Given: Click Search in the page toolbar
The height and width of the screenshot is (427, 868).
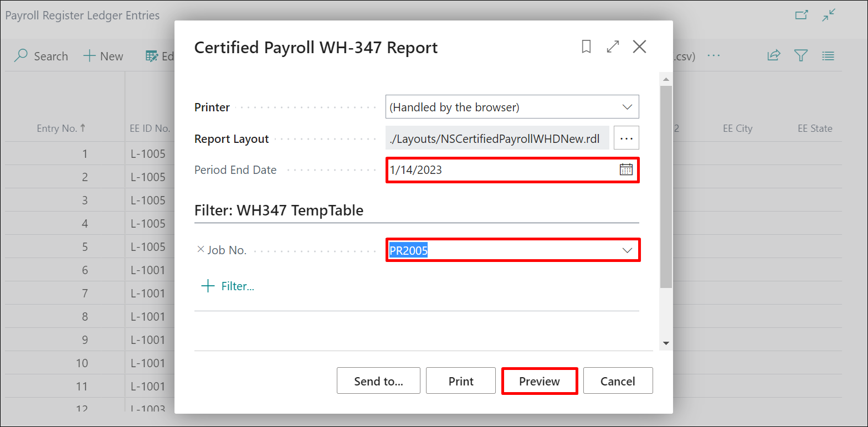Looking at the screenshot, I should pyautogui.click(x=41, y=56).
